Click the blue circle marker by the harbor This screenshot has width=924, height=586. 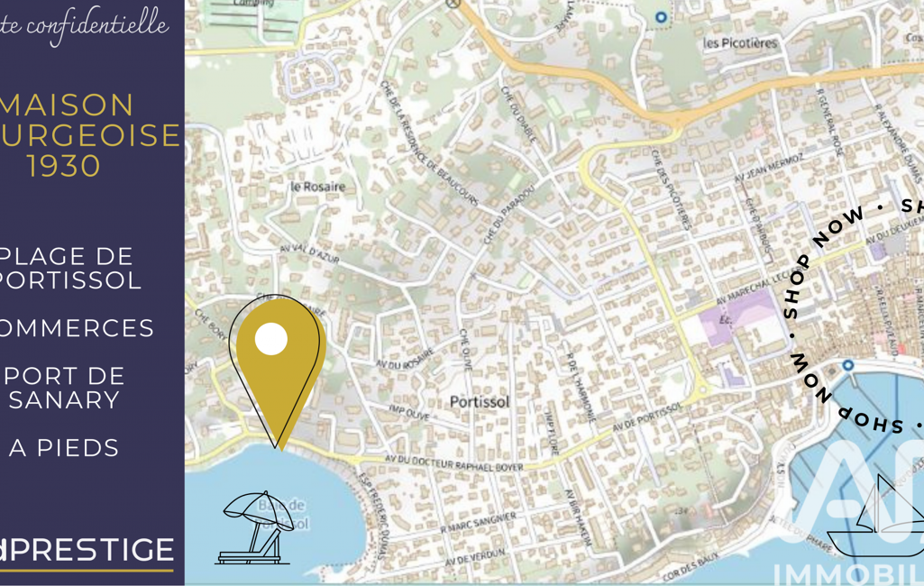tap(847, 365)
